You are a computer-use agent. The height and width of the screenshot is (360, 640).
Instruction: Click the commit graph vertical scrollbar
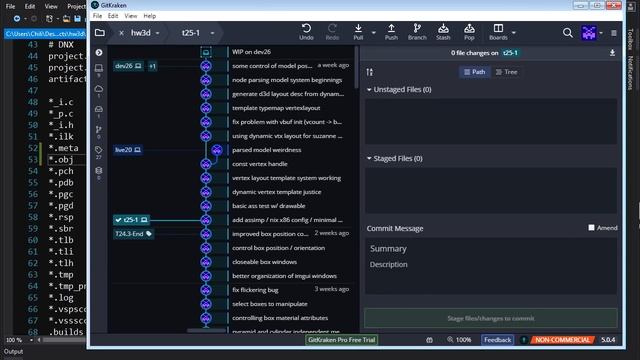point(357,67)
